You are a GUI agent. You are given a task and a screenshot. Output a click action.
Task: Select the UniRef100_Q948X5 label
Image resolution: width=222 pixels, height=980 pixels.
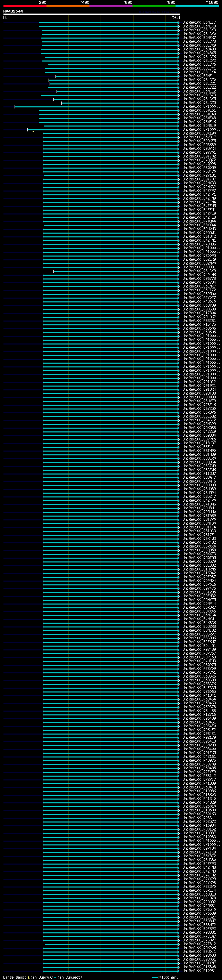pyautogui.click(x=199, y=53)
